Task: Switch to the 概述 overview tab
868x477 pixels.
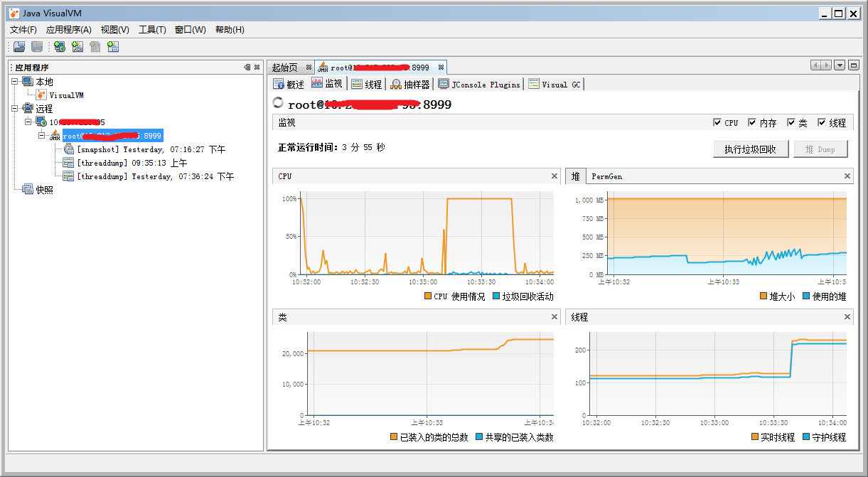Action: (289, 84)
